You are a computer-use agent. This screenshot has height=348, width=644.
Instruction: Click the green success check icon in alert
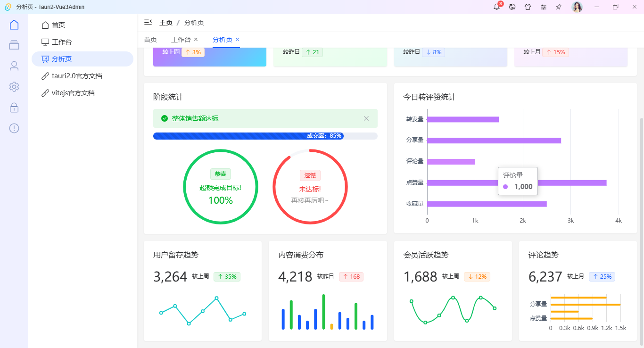[165, 118]
